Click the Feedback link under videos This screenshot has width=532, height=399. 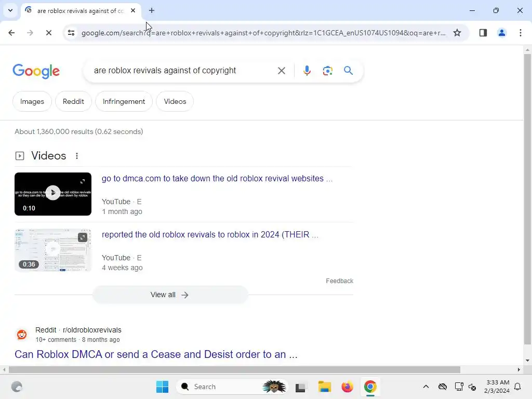[x=339, y=281]
